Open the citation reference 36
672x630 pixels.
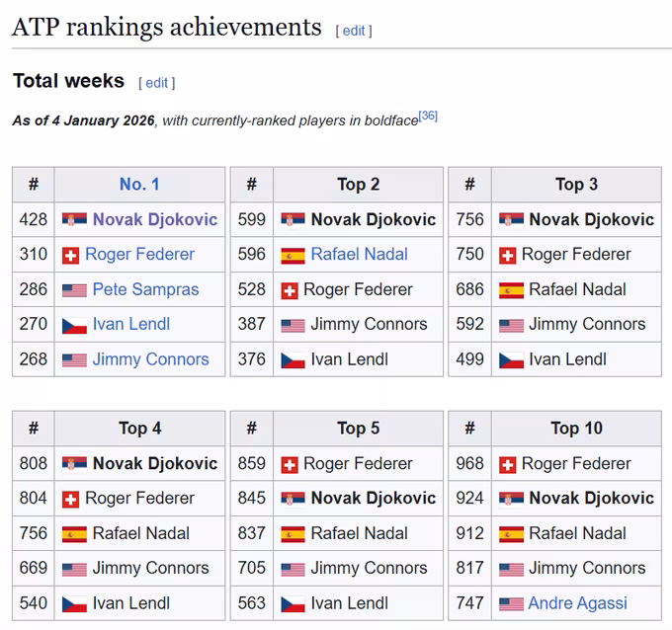coord(428,116)
